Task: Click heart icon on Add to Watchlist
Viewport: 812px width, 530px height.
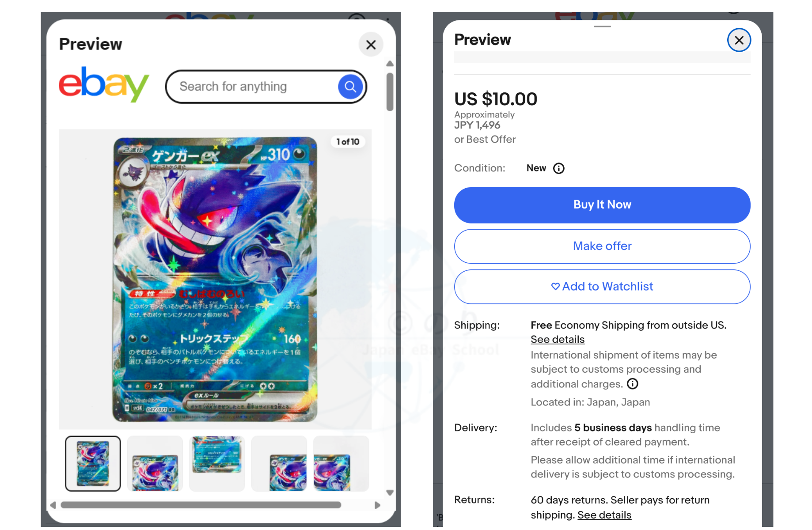Action: coord(555,287)
